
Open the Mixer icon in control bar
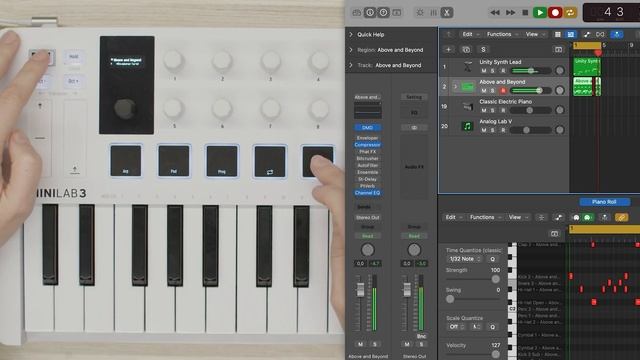pos(433,13)
